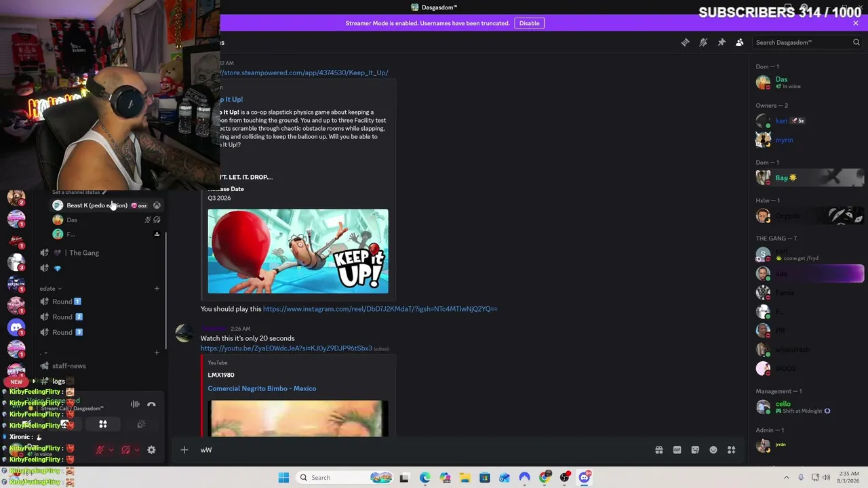Select Beast K user in voice channel
The image size is (868, 488).
tap(107, 205)
